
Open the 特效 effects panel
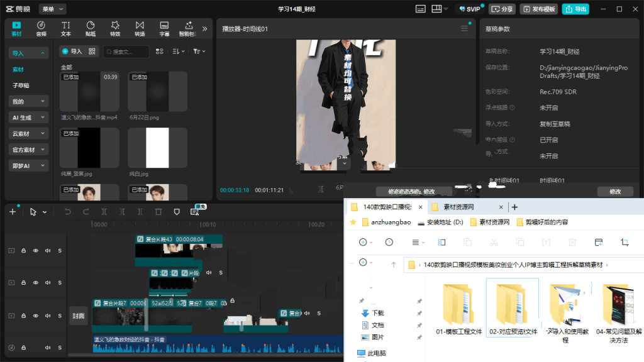(x=115, y=29)
